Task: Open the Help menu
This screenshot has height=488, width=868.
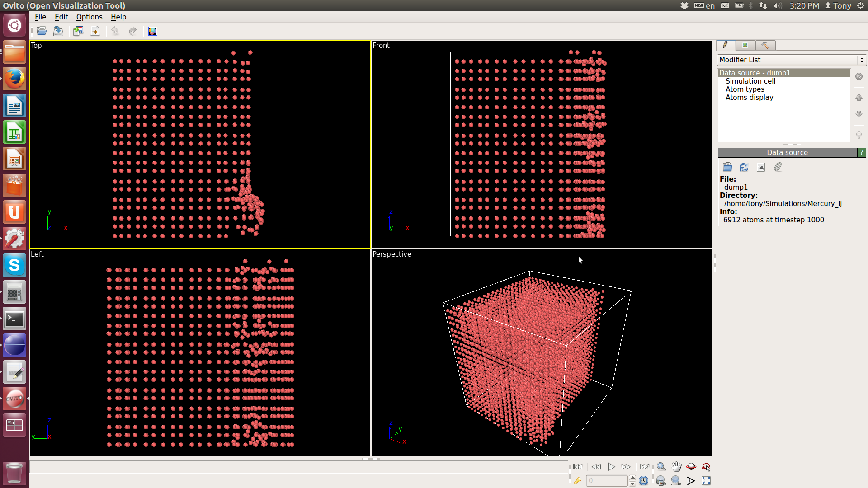Action: pyautogui.click(x=118, y=17)
